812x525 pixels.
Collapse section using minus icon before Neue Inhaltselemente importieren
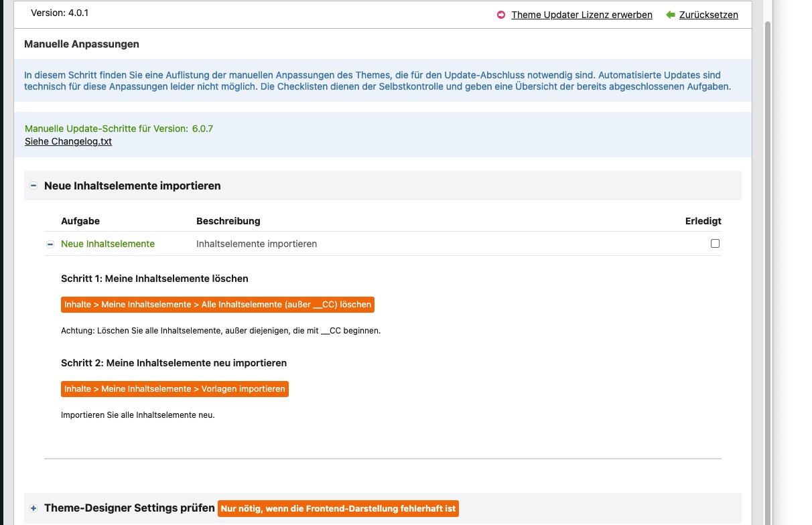coord(33,185)
